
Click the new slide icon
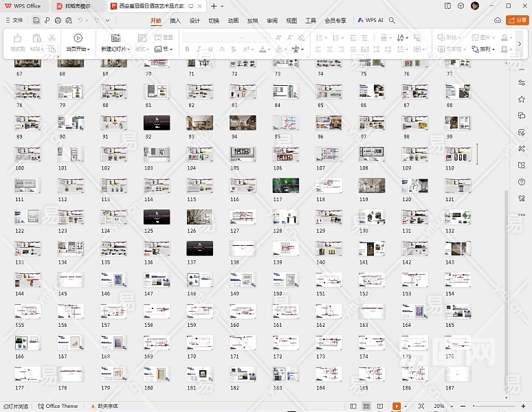[x=115, y=38]
